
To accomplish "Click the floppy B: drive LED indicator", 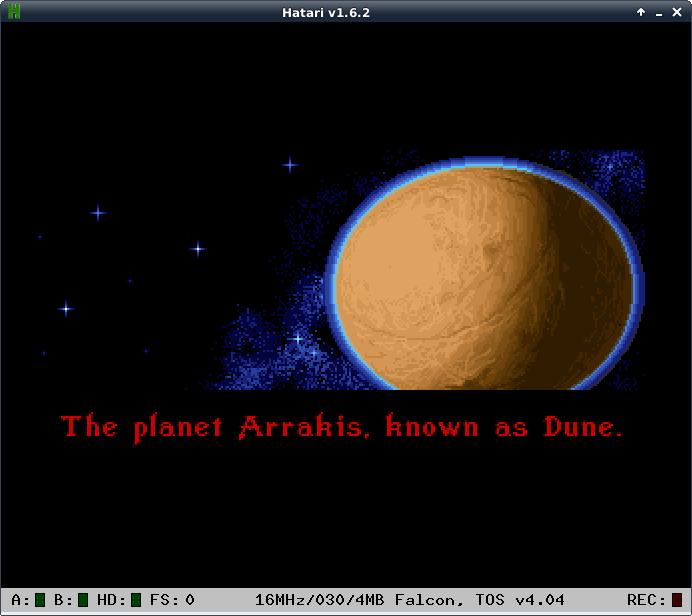I will pyautogui.click(x=83, y=600).
